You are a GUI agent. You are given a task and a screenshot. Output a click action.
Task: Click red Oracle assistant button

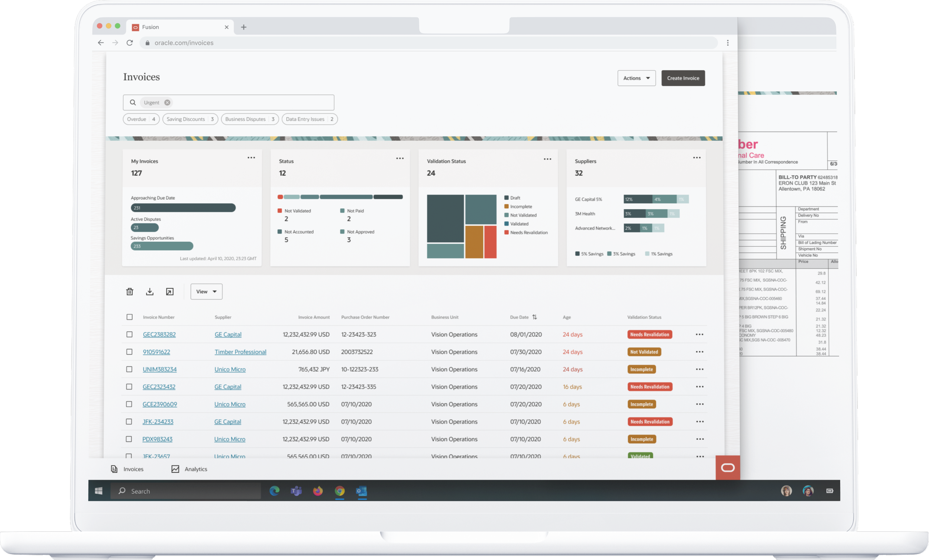click(x=728, y=468)
